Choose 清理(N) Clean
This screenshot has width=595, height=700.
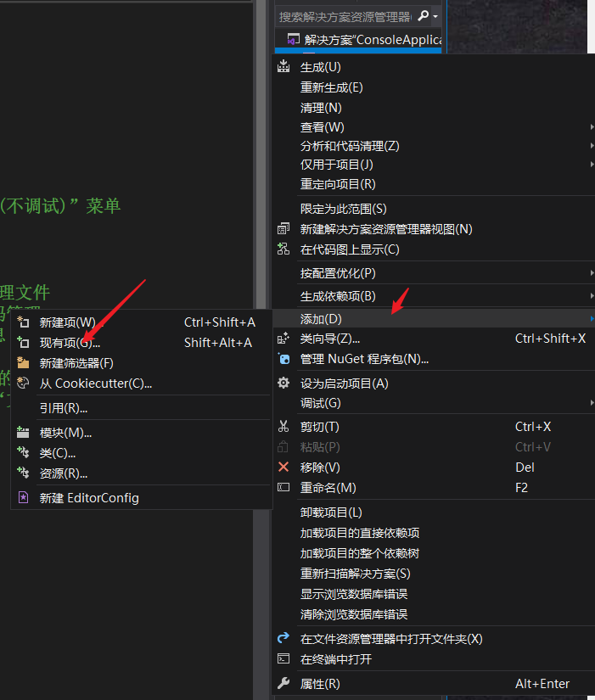coord(321,108)
